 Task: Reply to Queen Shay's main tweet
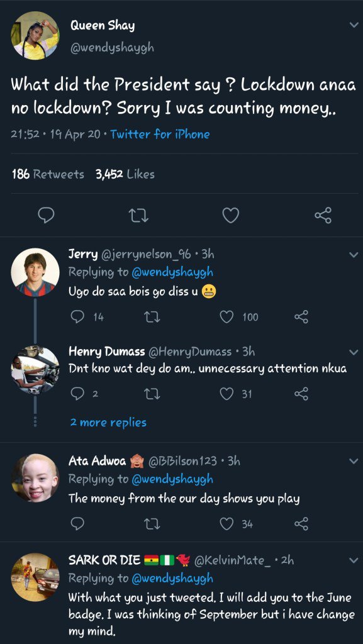(x=45, y=215)
